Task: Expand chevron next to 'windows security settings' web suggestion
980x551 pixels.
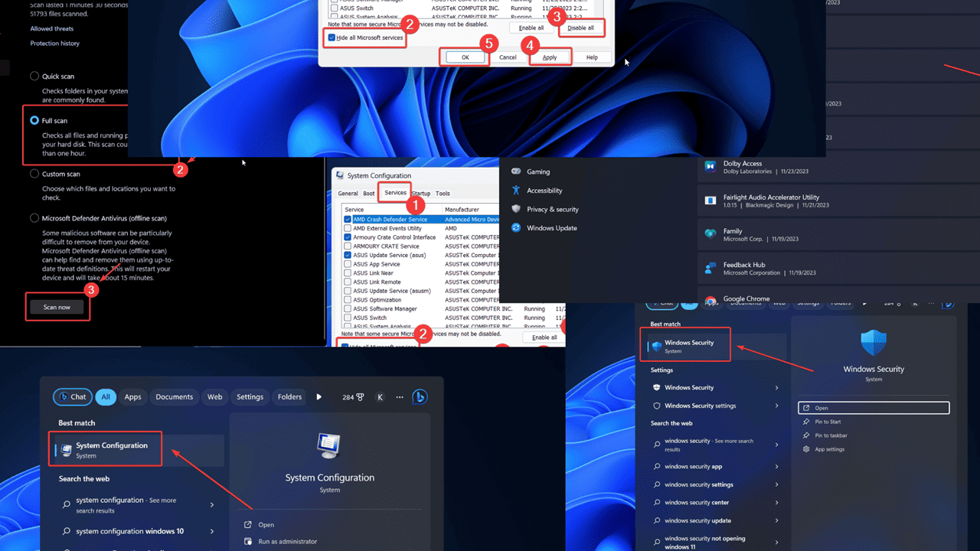Action: (777, 484)
